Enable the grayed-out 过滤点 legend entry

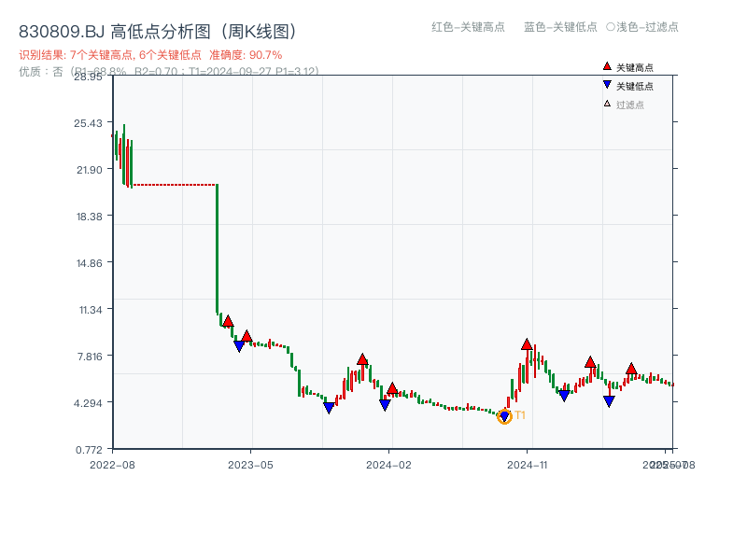[622, 103]
